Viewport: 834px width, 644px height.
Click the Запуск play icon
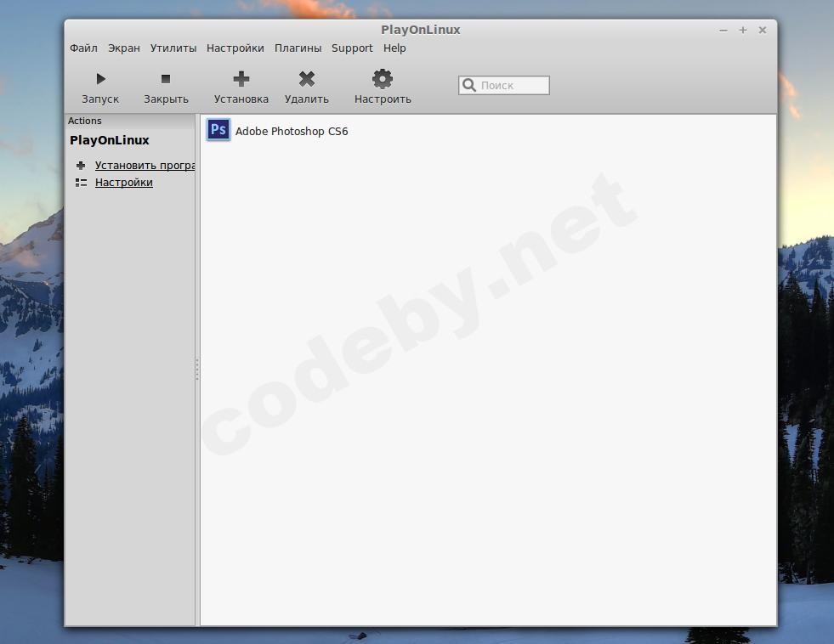[x=100, y=79]
